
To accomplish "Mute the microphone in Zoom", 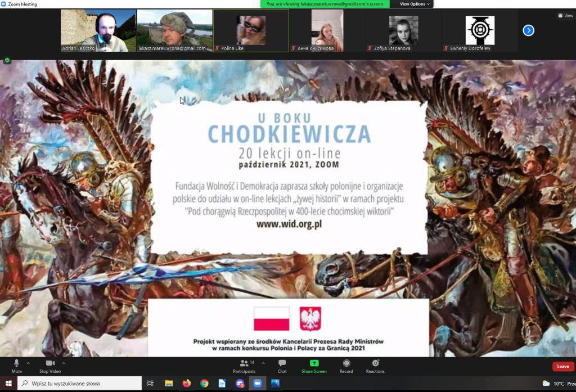I will tap(16, 364).
